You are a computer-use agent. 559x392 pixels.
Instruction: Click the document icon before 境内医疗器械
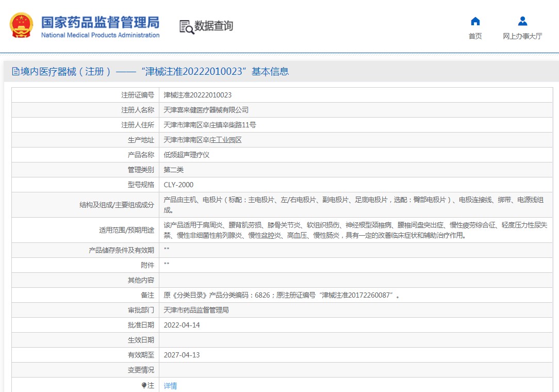(x=15, y=71)
